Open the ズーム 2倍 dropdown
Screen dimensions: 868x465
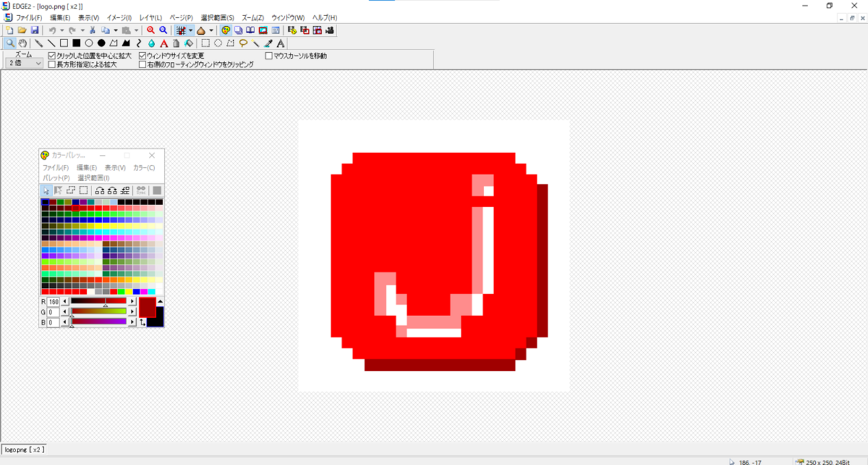[24, 63]
